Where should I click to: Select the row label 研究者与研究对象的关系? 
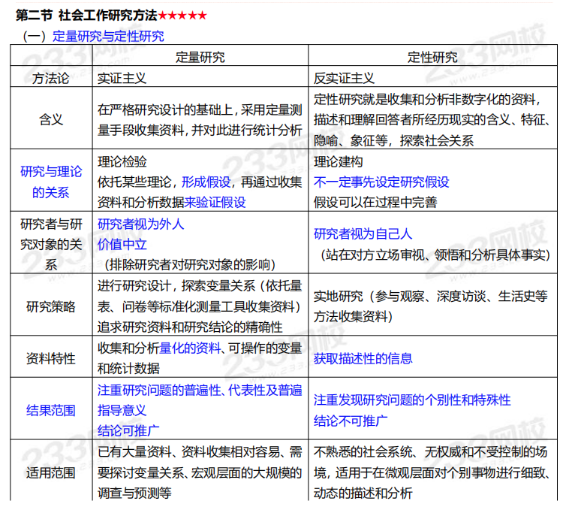(x=51, y=244)
